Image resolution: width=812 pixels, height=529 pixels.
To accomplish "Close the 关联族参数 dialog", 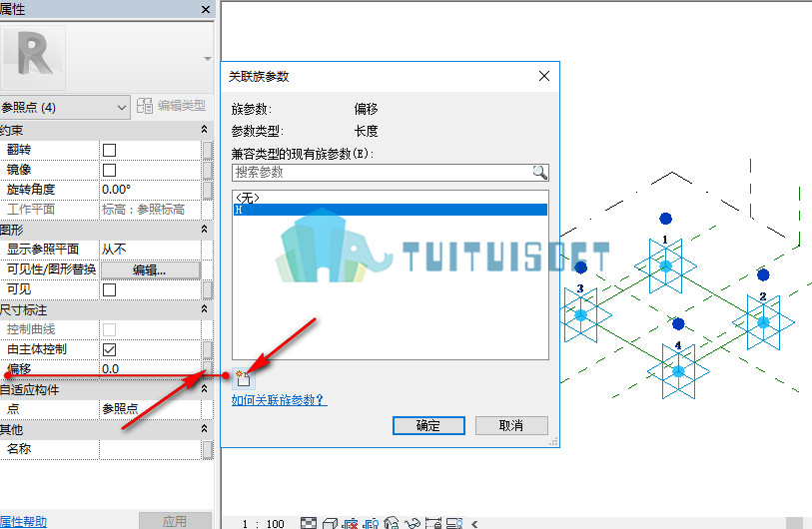I will click(543, 76).
